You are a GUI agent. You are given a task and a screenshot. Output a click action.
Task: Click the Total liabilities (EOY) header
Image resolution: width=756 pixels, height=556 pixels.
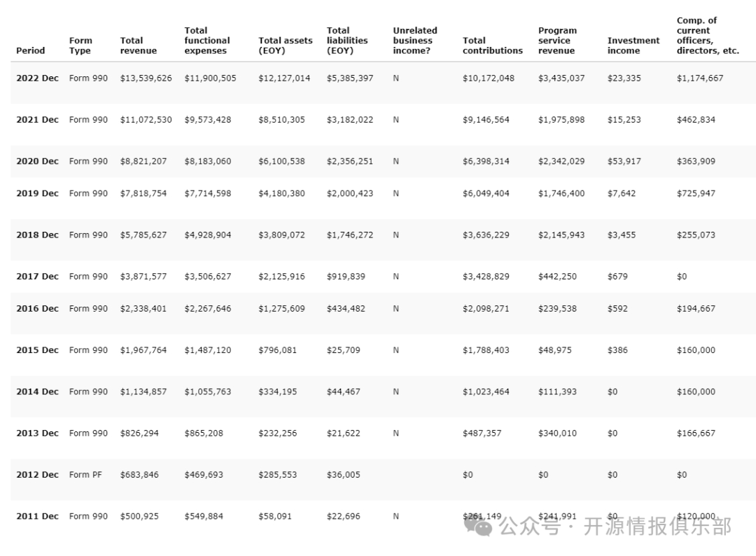pyautogui.click(x=346, y=41)
